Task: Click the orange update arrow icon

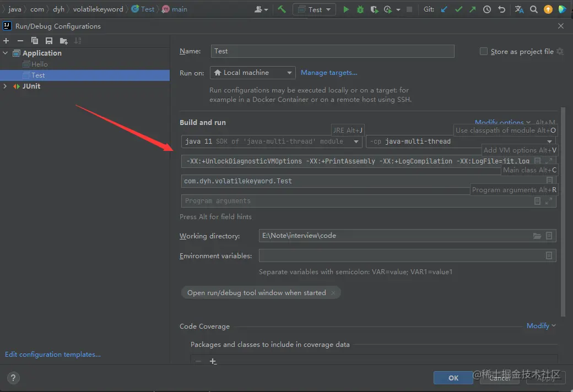Action: [548, 9]
